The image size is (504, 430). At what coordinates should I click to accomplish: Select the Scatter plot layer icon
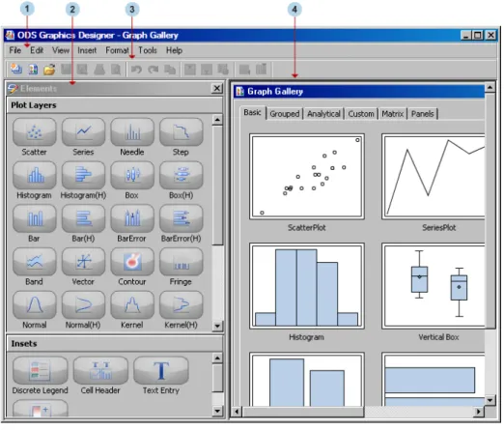pos(35,131)
